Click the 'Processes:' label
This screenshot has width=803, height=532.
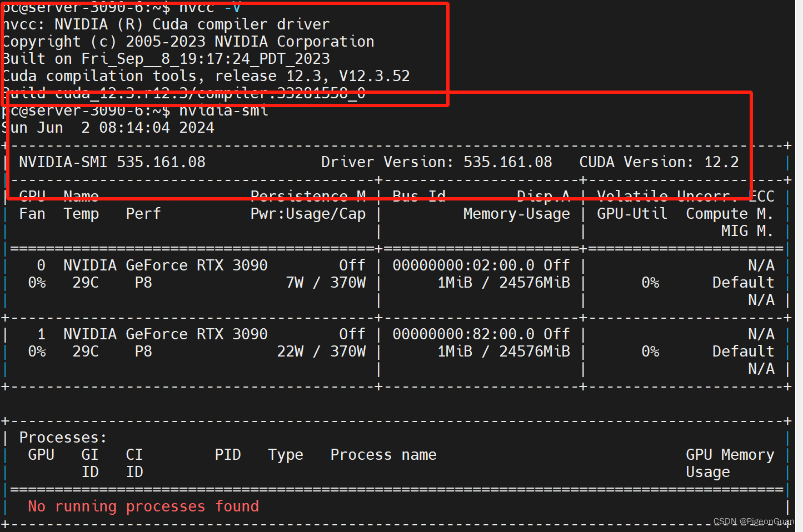tap(63, 438)
